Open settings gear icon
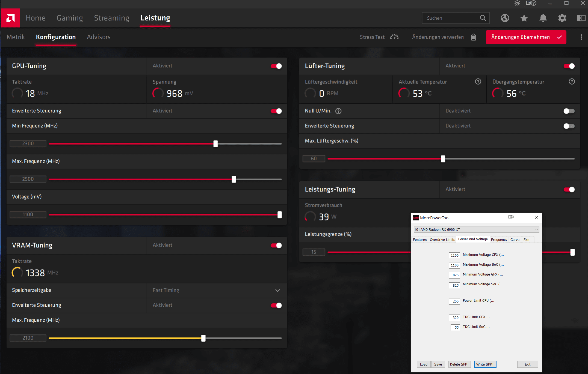This screenshot has width=588, height=374. [562, 18]
